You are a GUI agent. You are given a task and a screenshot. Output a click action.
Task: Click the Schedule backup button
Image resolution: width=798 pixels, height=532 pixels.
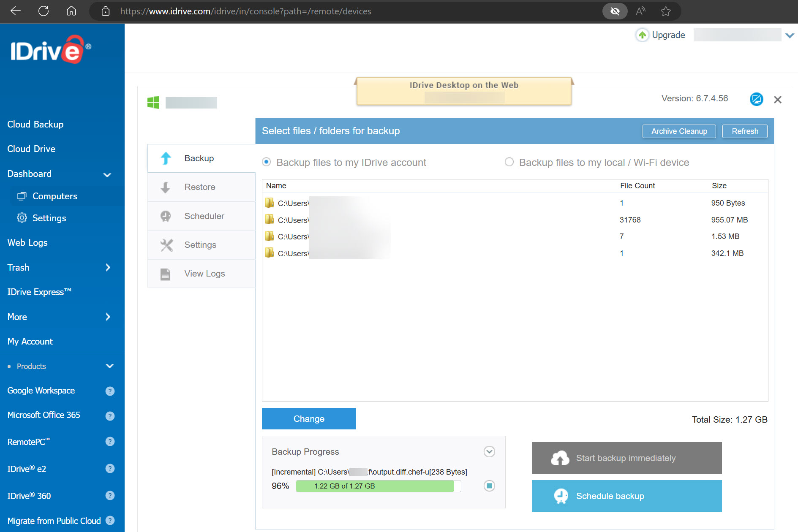pyautogui.click(x=626, y=496)
